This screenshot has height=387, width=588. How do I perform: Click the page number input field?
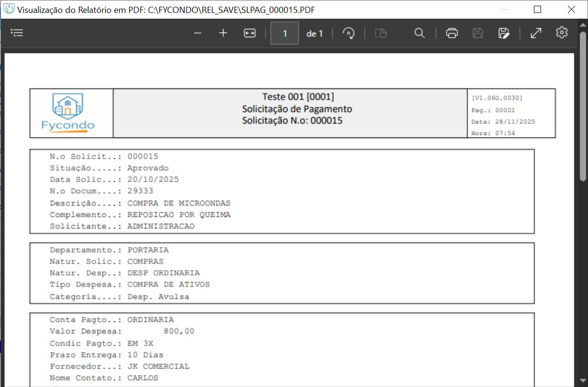click(285, 34)
